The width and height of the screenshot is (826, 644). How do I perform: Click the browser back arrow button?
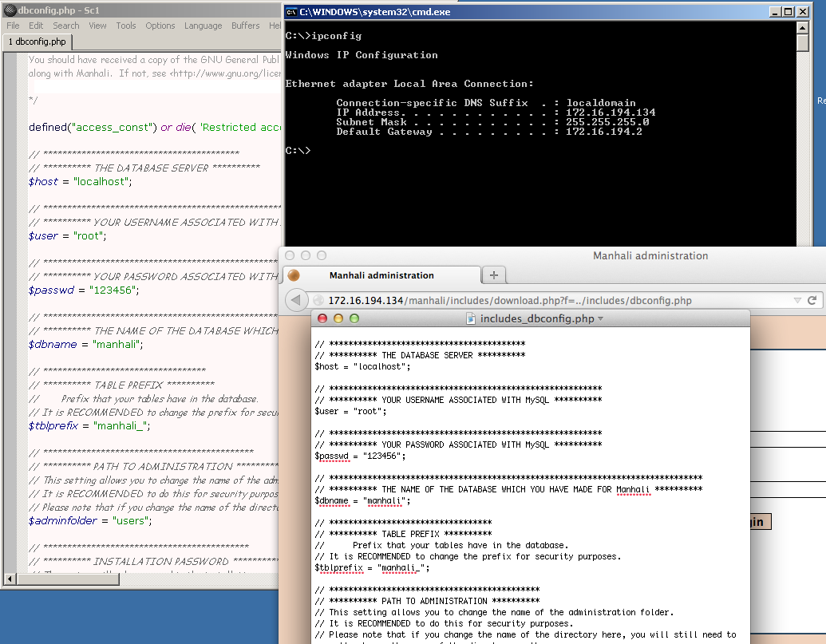coord(296,300)
